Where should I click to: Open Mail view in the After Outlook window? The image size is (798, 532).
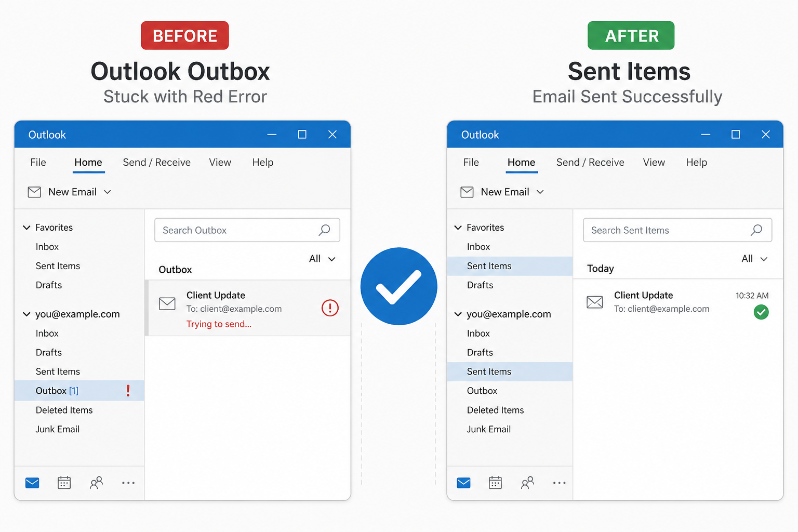463,483
